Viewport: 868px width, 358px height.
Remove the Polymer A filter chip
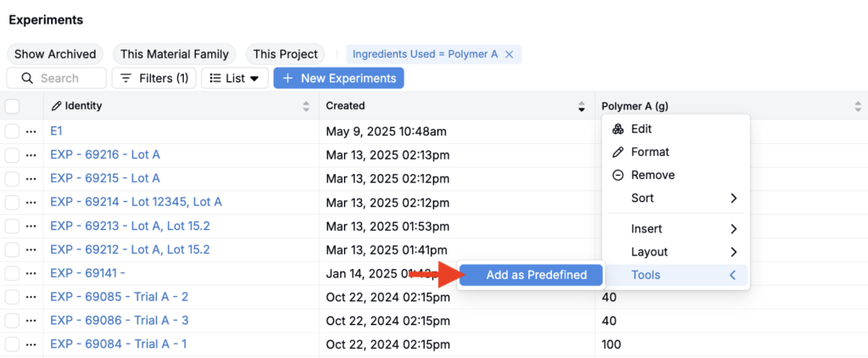(x=509, y=54)
